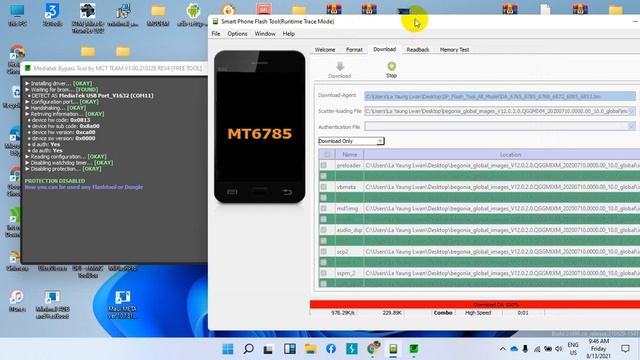Open the Help menu
This screenshot has width=640, height=360.
point(289,34)
